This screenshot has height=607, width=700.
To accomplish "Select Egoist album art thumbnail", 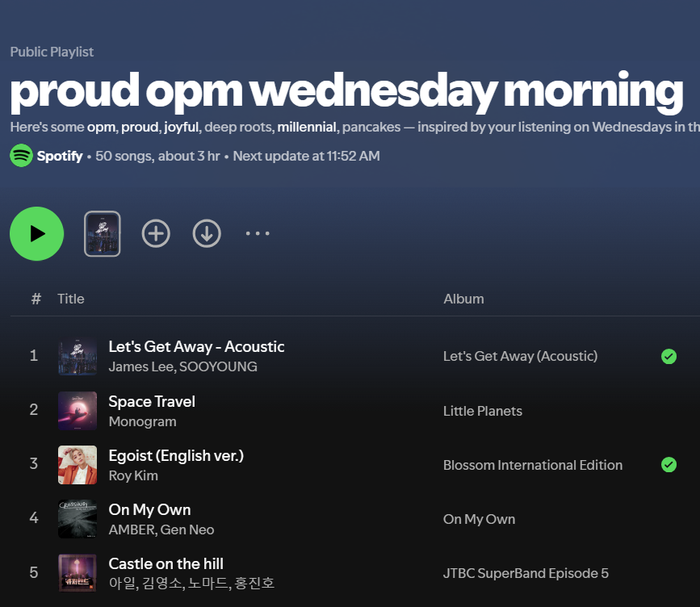I will click(x=78, y=465).
